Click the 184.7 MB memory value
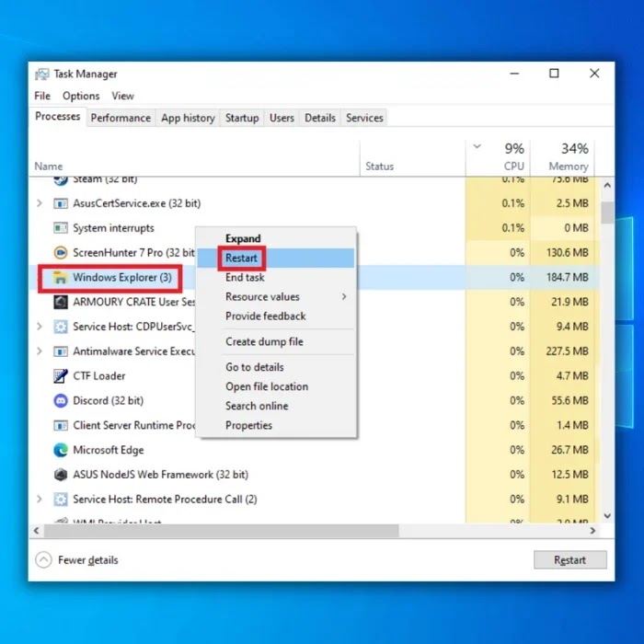This screenshot has height=644, width=644. 568,277
